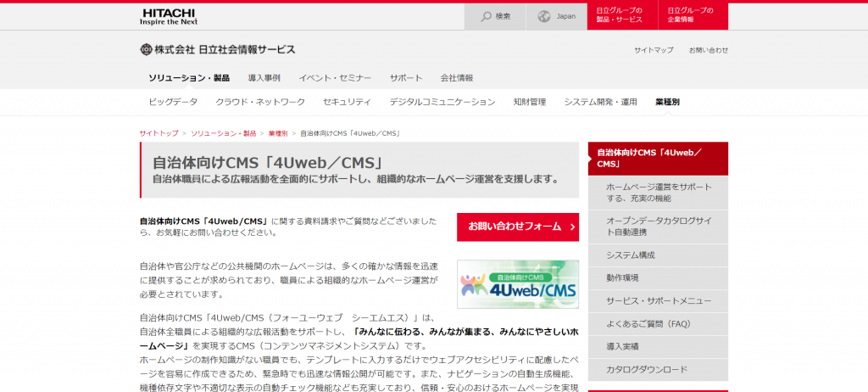Open sidebar ホームページ運営をサポートする、充実の機能

point(658,193)
